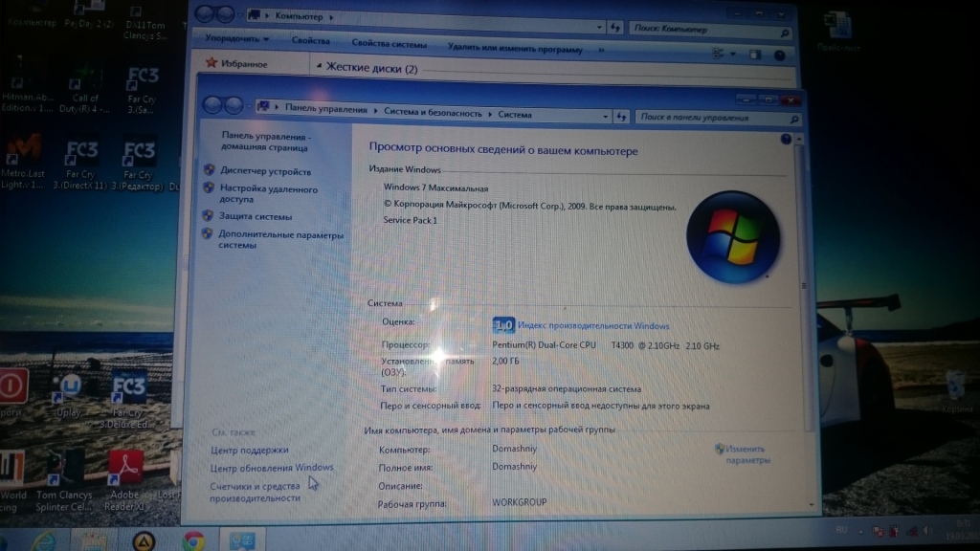Open Диспетчер устройств link

point(265,171)
